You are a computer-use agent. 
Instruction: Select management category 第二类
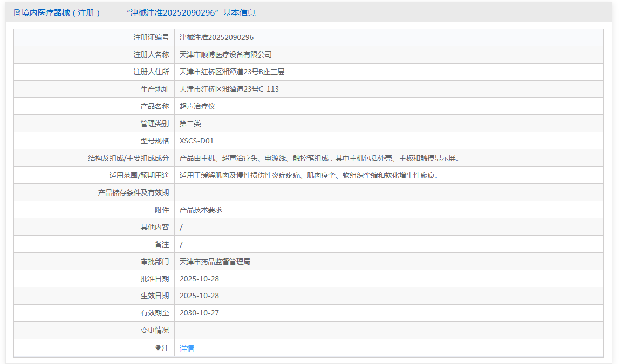pyautogui.click(x=190, y=123)
